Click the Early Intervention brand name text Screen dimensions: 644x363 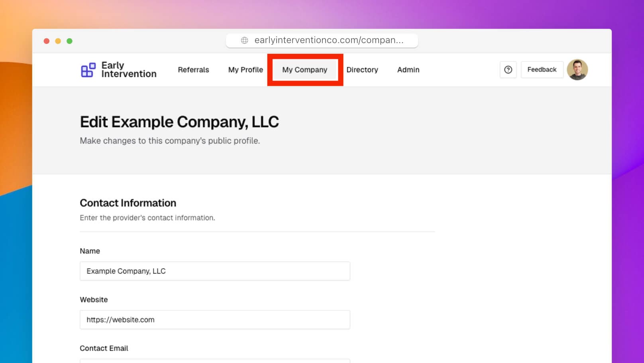coord(128,70)
